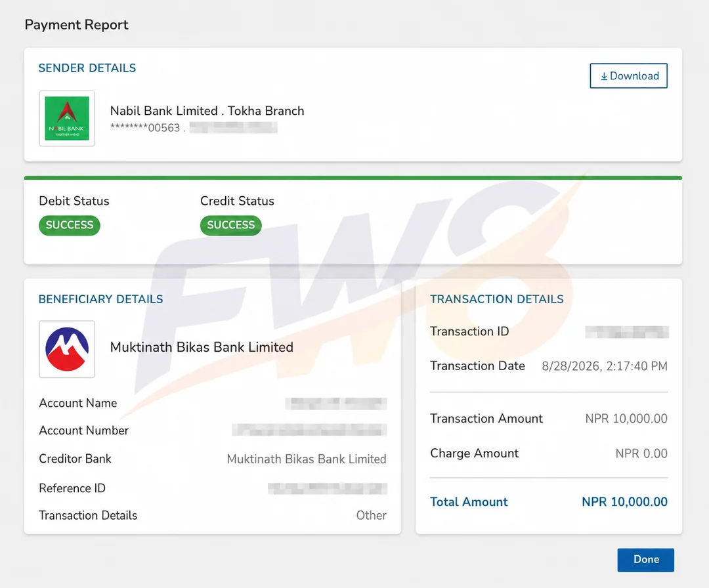Click the 'Account Name' label
The height and width of the screenshot is (588, 709).
[78, 403]
